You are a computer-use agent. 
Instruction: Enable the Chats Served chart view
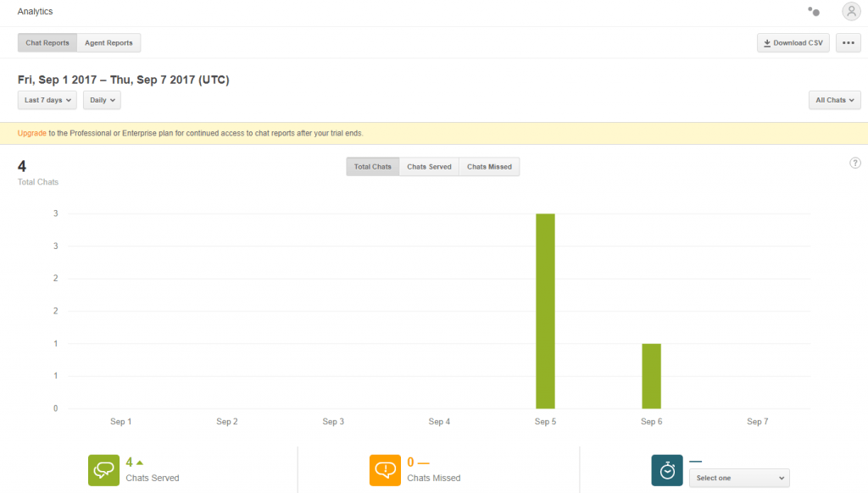coord(429,166)
